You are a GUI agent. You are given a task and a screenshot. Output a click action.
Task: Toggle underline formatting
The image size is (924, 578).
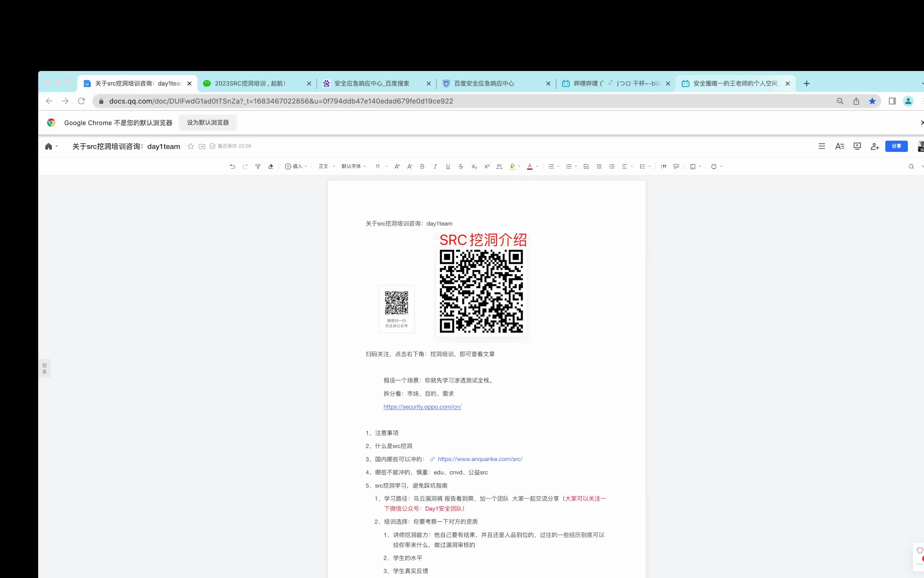click(x=448, y=166)
